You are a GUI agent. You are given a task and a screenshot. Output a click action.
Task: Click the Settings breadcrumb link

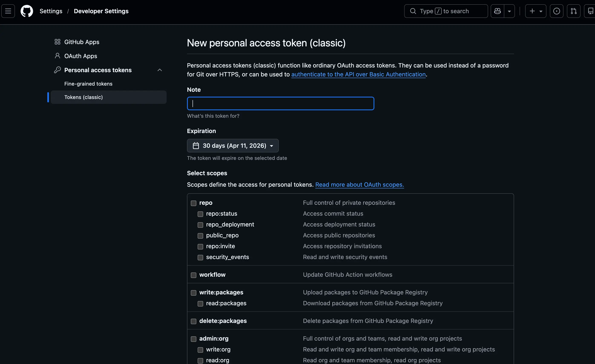pos(51,11)
